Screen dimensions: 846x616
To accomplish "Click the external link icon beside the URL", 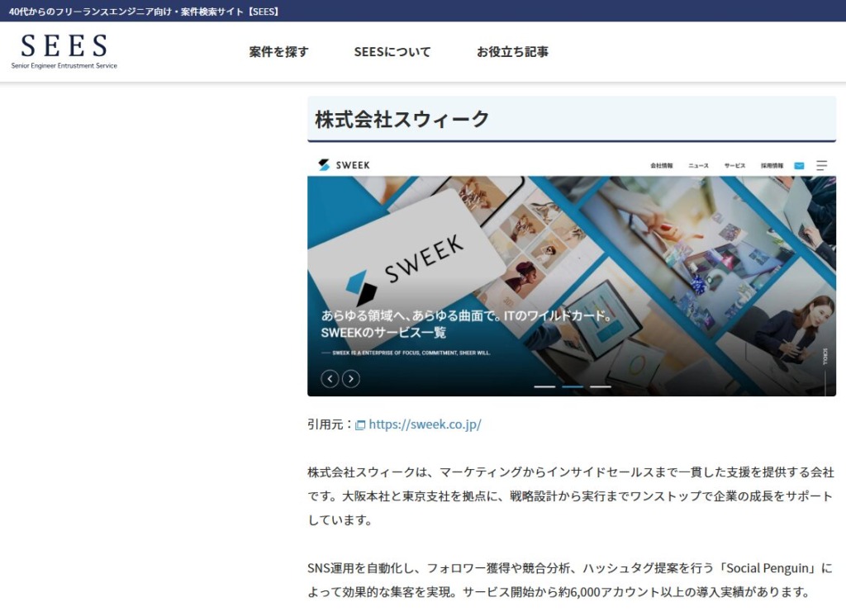I will [360, 425].
